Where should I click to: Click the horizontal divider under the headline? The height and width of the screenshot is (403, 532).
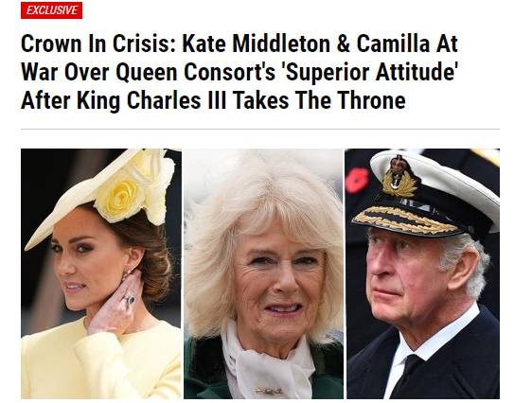coord(260,130)
